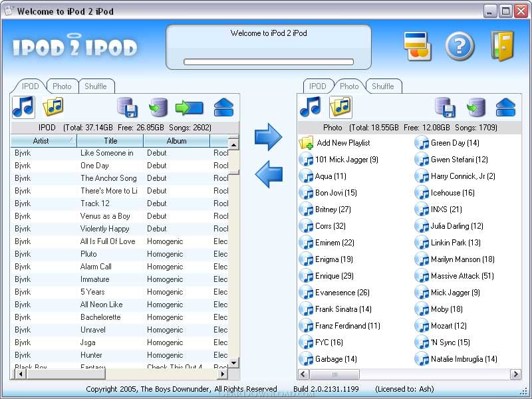Click playlist icon beside Eminem (22)
The image size is (532, 399).
306,243
